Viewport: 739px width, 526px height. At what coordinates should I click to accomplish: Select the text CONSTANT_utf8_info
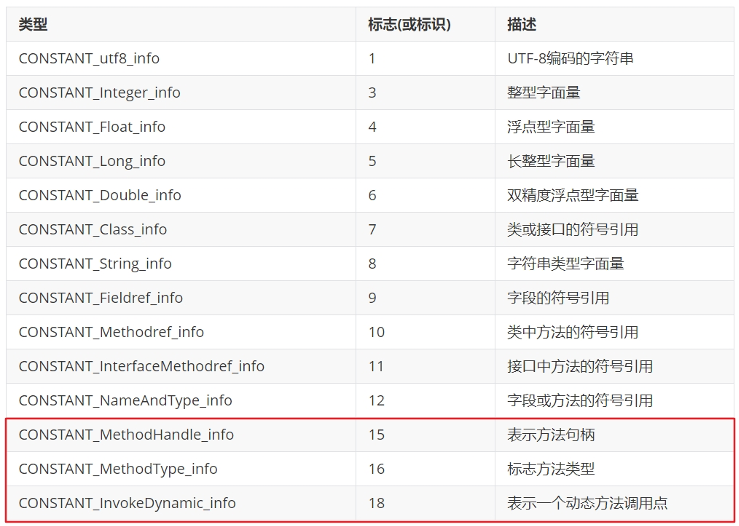point(89,58)
